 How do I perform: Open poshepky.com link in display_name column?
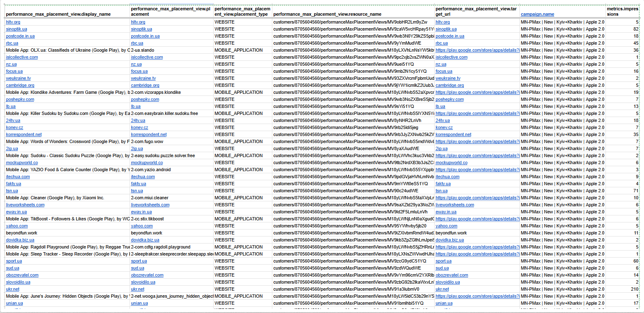pos(20,99)
